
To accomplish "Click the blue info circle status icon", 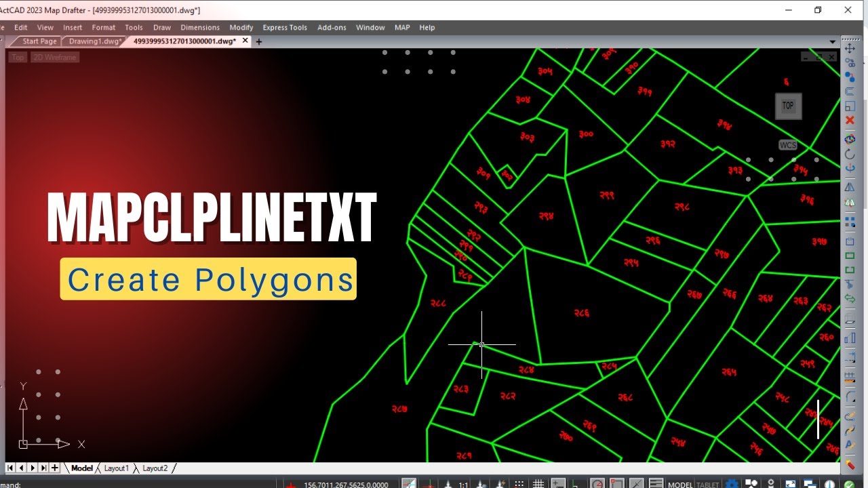I will click(829, 483).
